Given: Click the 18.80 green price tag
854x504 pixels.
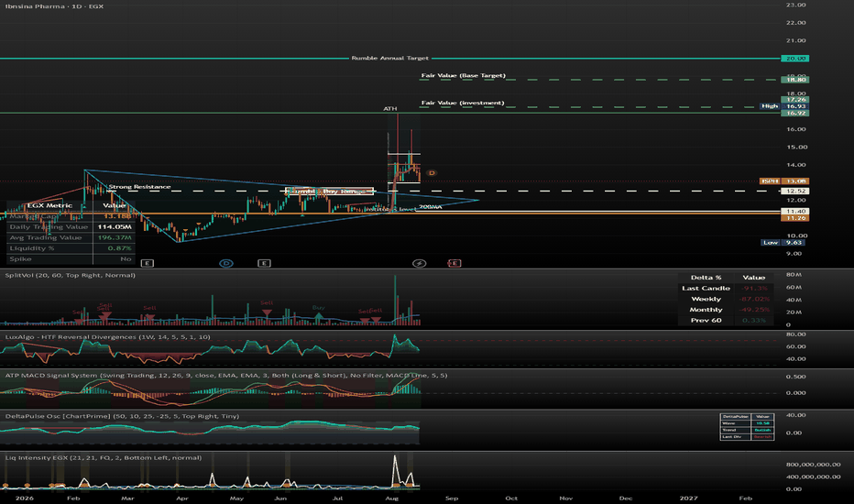Looking at the screenshot, I should [x=794, y=80].
